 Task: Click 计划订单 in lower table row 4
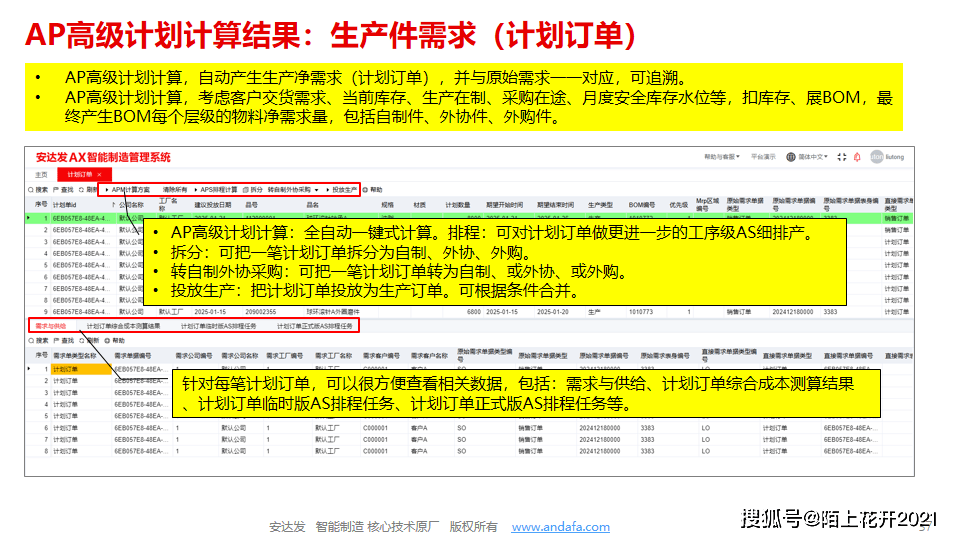coord(66,405)
